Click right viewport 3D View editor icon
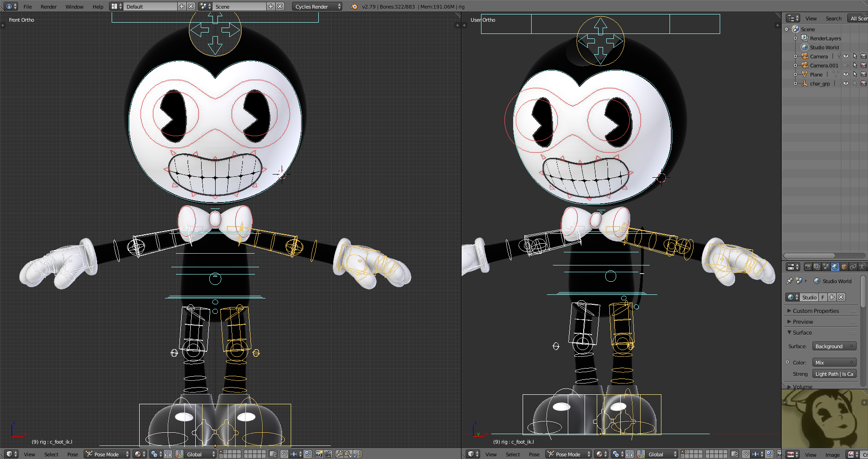Viewport: 868px width, 459px height. tap(473, 454)
